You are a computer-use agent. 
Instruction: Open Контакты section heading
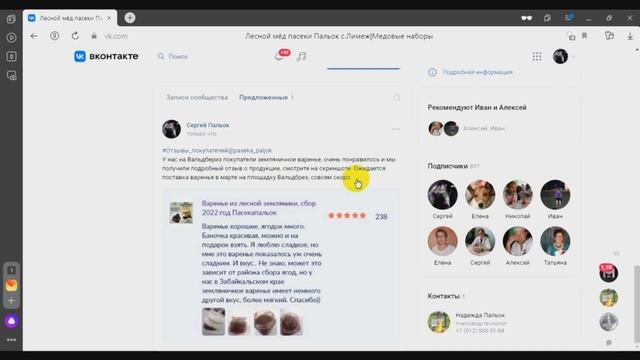443,296
